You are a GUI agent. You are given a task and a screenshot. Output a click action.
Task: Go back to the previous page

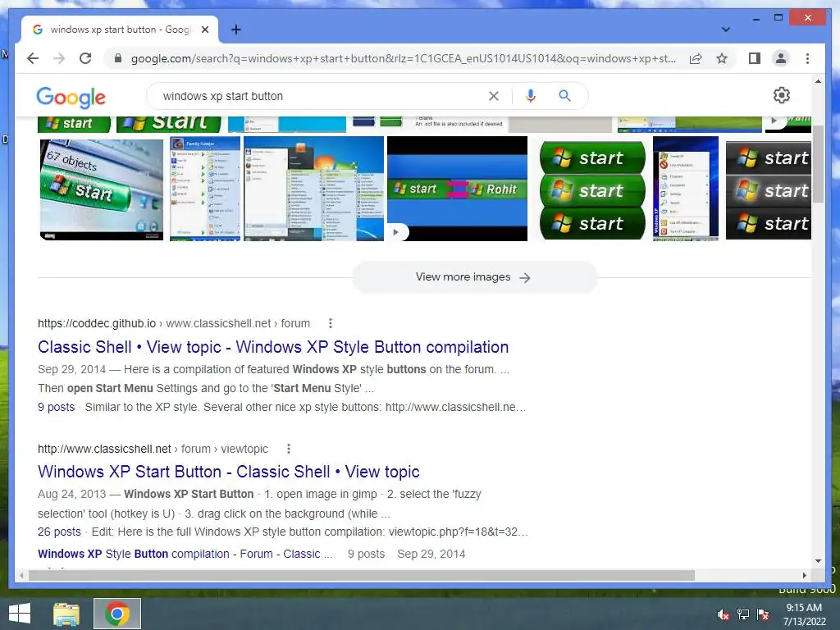tap(33, 58)
